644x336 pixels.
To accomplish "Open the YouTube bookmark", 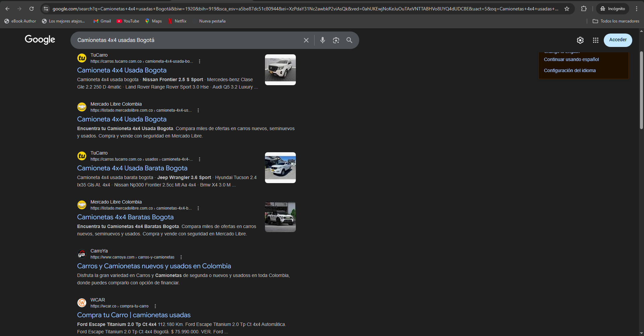I will pos(128,21).
